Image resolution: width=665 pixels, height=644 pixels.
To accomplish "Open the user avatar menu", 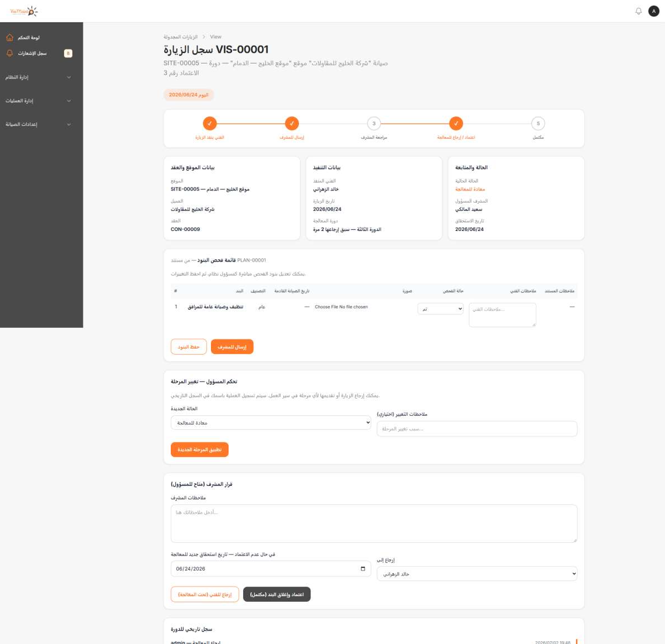I will [653, 11].
